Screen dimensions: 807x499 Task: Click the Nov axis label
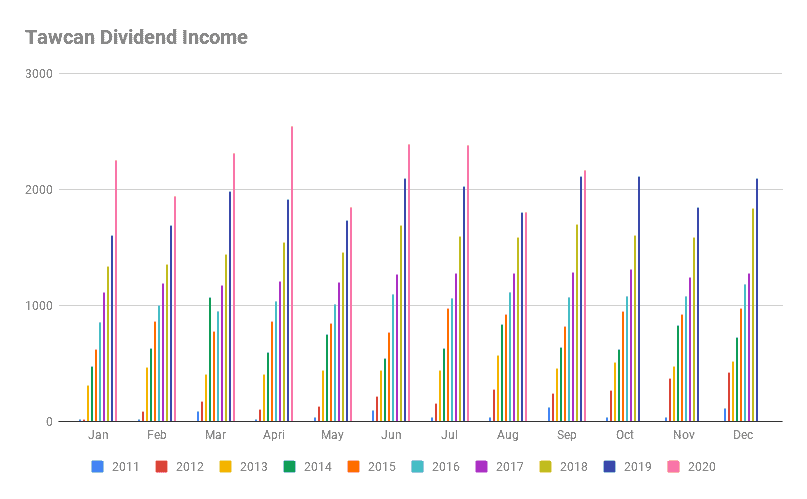pos(684,435)
